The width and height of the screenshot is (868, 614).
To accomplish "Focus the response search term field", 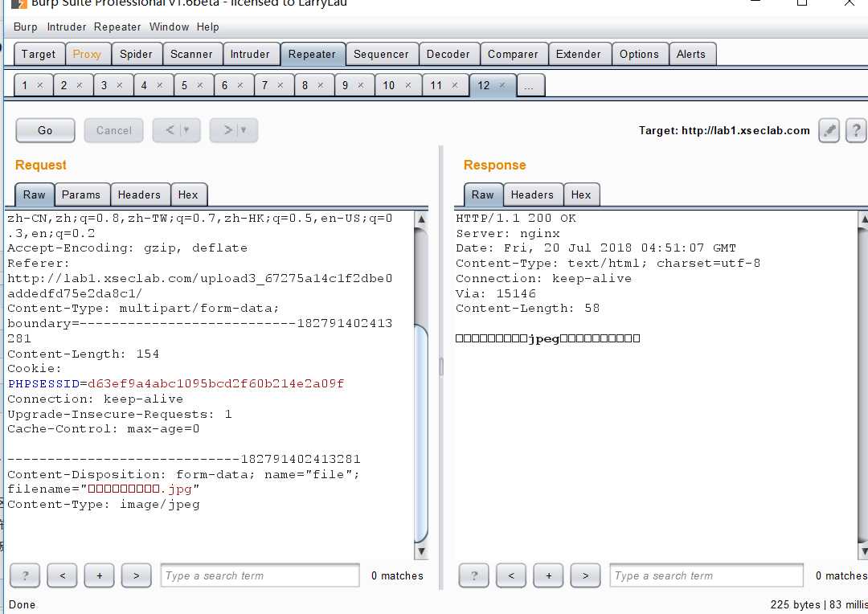I will pos(706,575).
